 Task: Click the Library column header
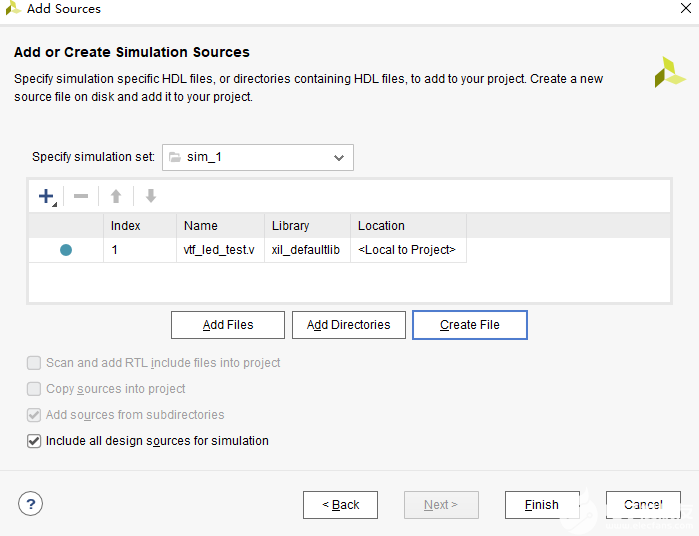[291, 226]
